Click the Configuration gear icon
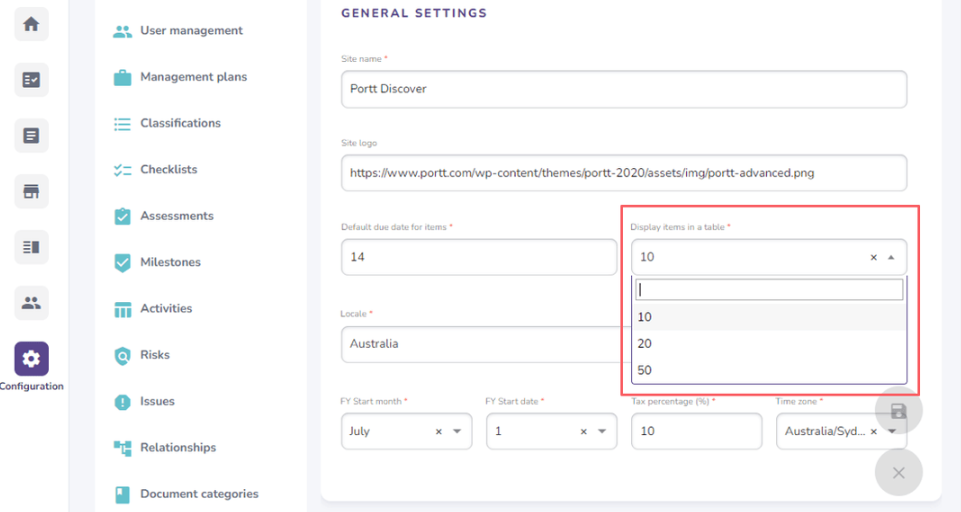The height and width of the screenshot is (512, 961). [x=31, y=358]
